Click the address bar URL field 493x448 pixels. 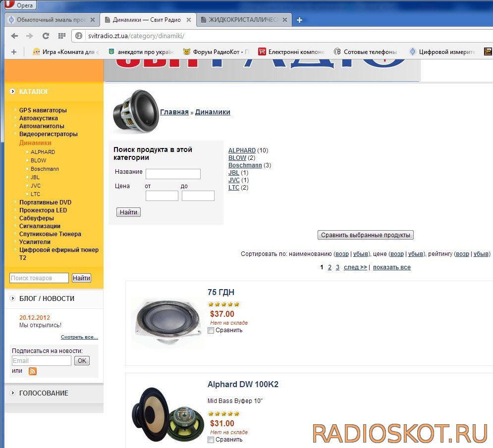pos(283,36)
